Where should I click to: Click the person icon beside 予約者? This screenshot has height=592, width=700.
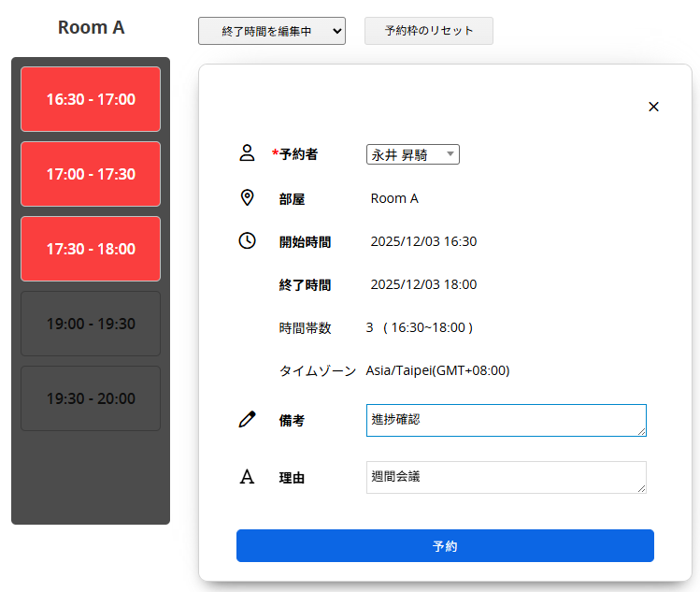[x=247, y=153]
